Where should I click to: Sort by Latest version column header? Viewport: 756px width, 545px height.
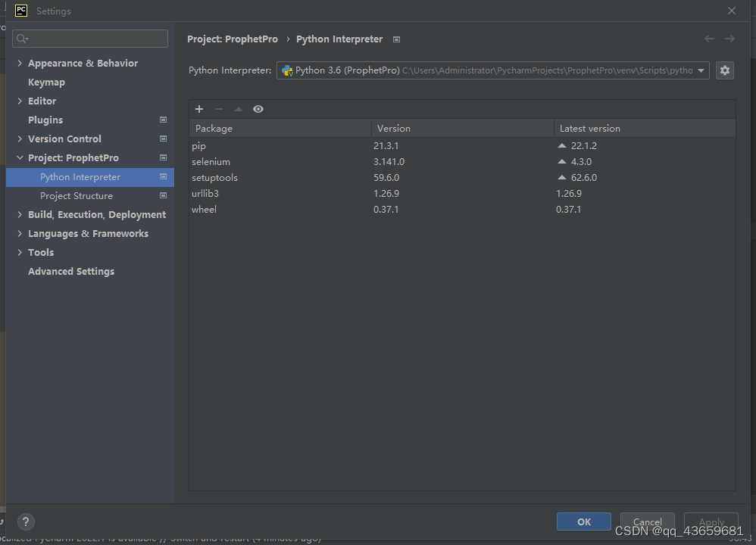click(645, 128)
